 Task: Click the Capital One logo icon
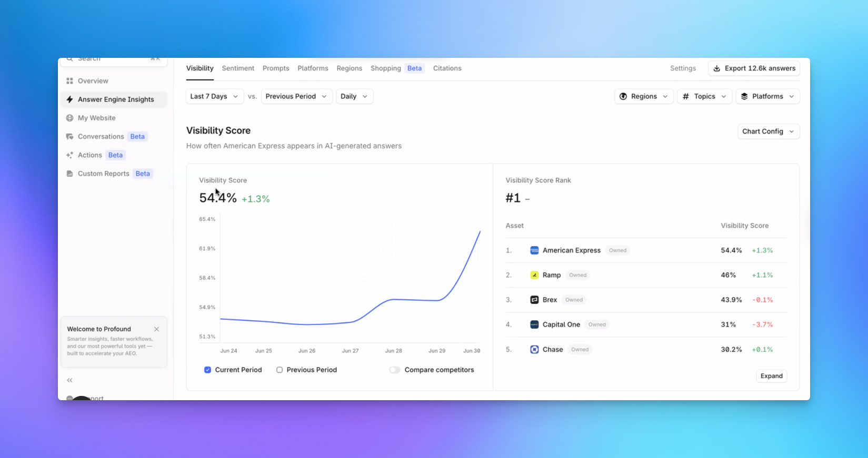tap(534, 324)
